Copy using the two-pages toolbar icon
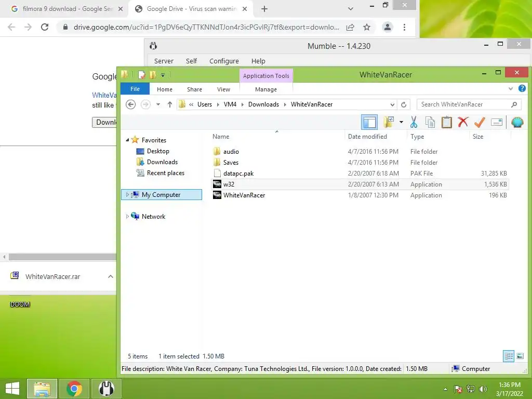Screen dimensions: 532x399 (x=430, y=122)
